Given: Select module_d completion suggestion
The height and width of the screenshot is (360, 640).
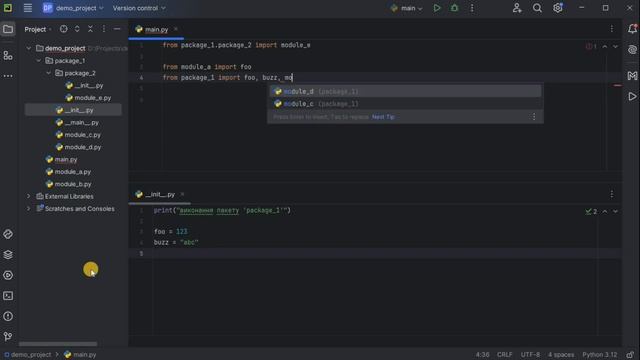Looking at the screenshot, I should pos(405,91).
